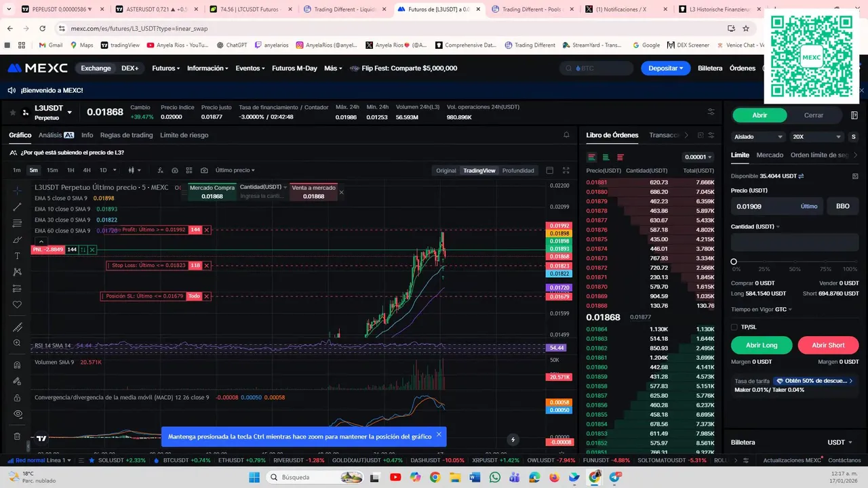Cancel the Take Profit order line
The height and width of the screenshot is (488, 868).
(x=207, y=230)
